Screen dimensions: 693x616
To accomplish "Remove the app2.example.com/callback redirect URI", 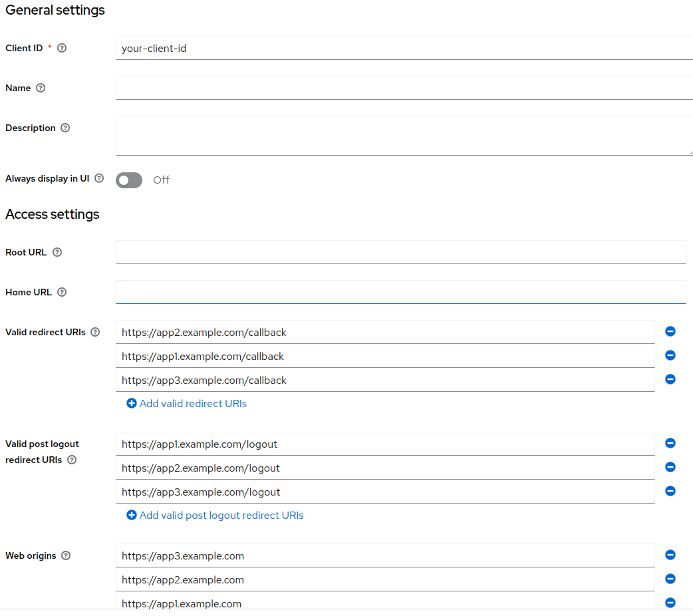I will click(670, 331).
